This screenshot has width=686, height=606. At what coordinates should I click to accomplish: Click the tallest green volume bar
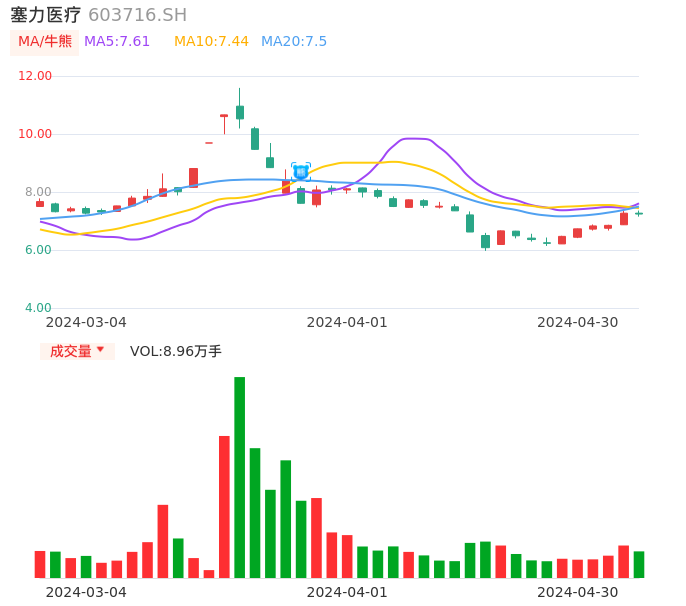(239, 477)
